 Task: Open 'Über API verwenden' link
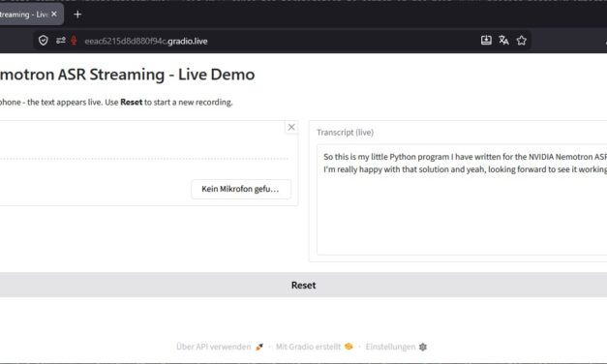[220, 347]
